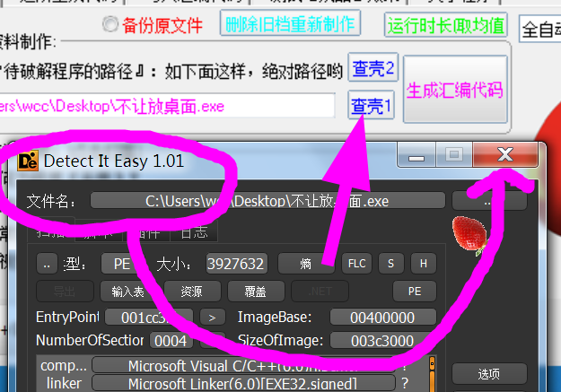Click the FLC button
Image resolution: width=561 pixels, height=392 pixels.
click(356, 264)
